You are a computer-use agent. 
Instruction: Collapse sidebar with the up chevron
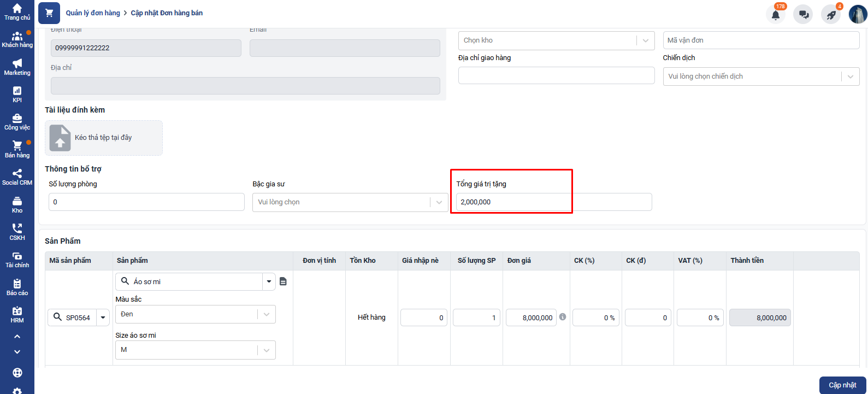[x=17, y=337]
